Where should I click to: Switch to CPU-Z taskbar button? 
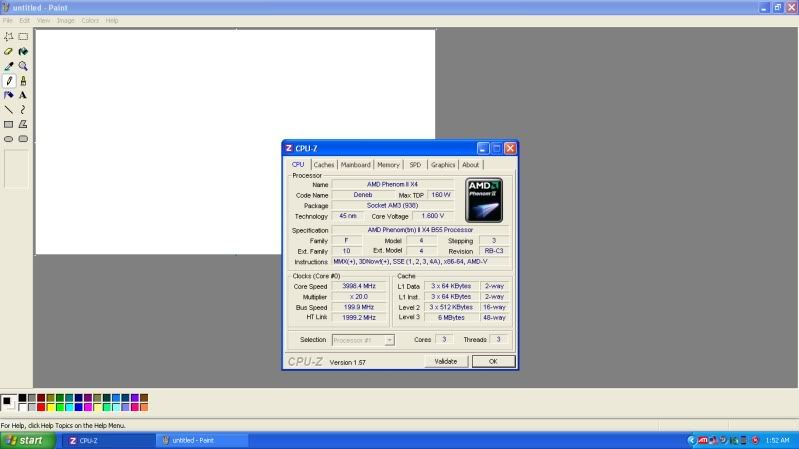(109, 440)
